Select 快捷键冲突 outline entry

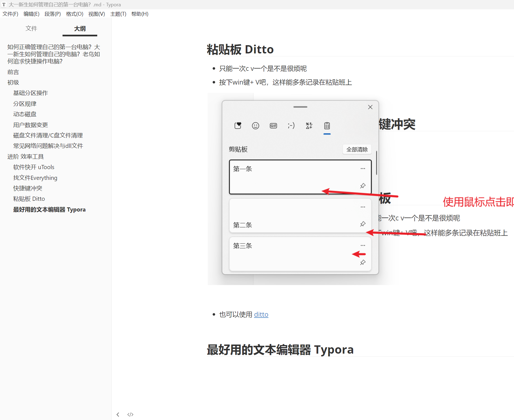(28, 188)
